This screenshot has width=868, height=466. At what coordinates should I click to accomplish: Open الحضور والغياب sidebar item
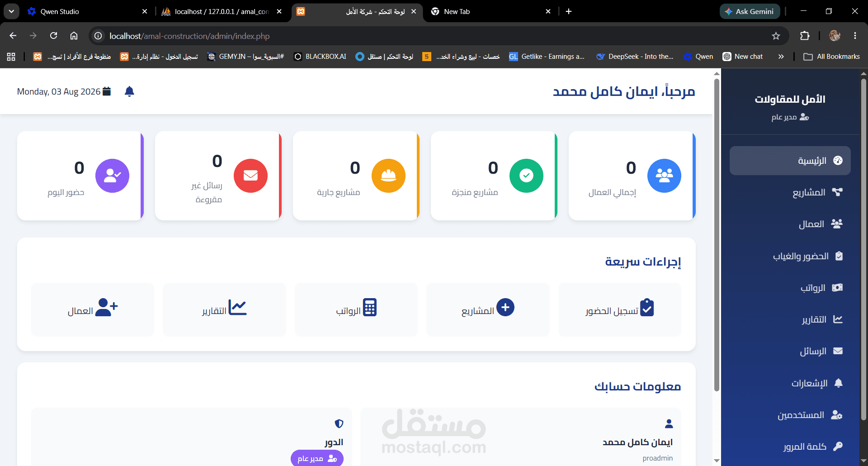click(x=790, y=256)
